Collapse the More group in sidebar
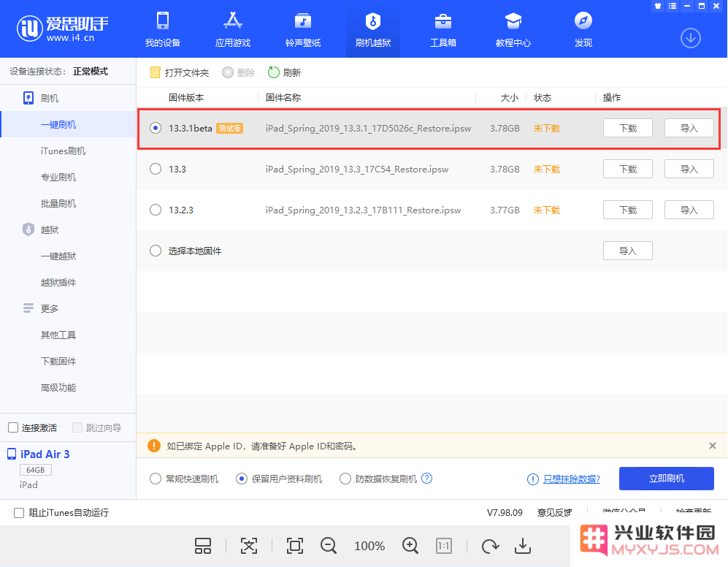 click(41, 308)
